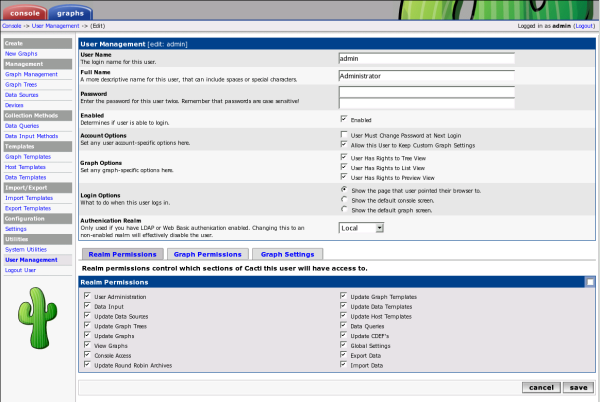The image size is (600, 402).
Task: Open Settings in sidebar
Action: tap(16, 229)
